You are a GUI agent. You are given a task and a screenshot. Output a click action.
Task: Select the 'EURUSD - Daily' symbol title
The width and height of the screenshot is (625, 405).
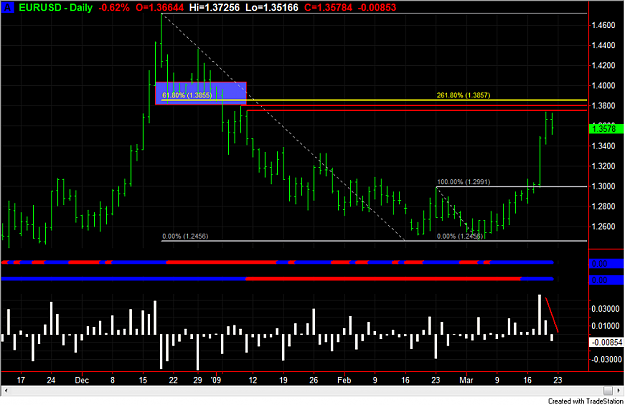point(56,7)
